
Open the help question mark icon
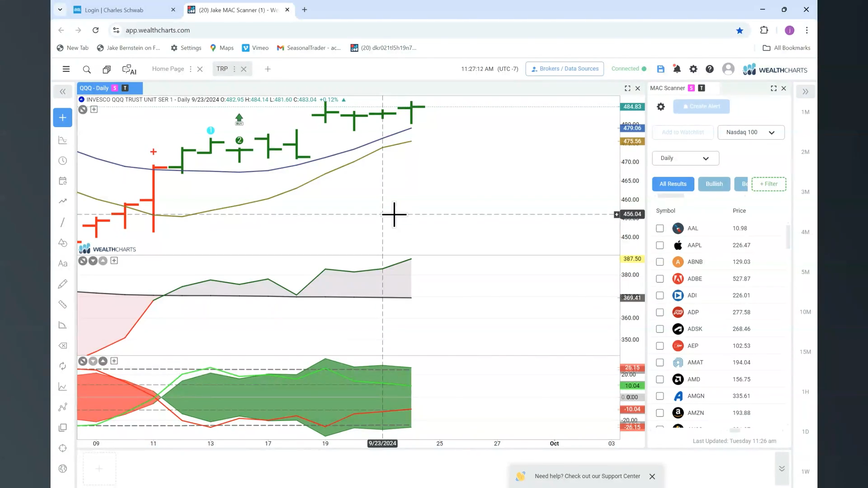click(x=710, y=69)
